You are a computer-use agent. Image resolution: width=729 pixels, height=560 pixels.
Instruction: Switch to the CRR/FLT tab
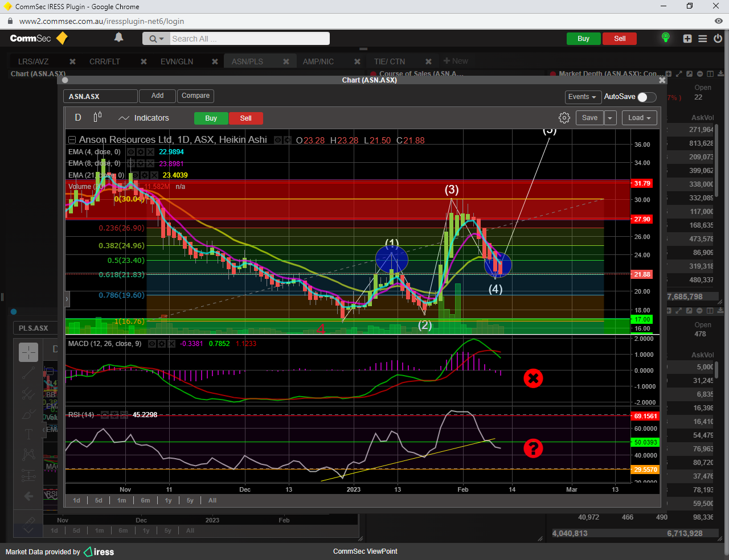(x=105, y=61)
